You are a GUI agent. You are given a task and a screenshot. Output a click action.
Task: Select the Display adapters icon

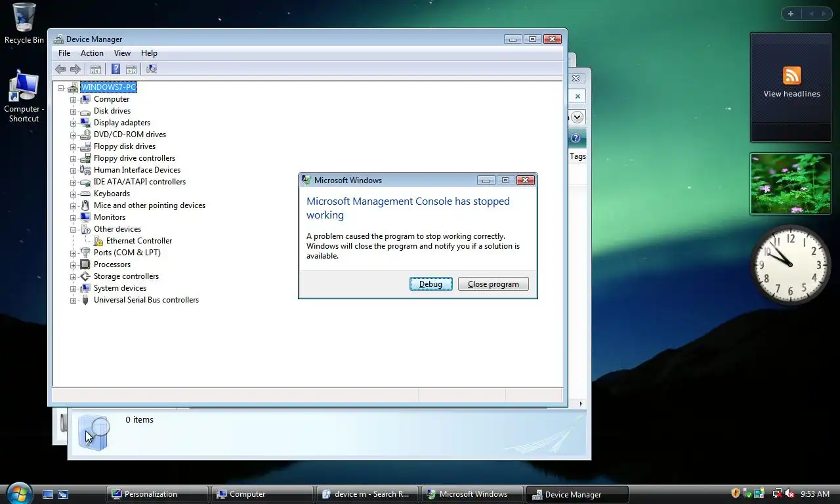click(85, 123)
